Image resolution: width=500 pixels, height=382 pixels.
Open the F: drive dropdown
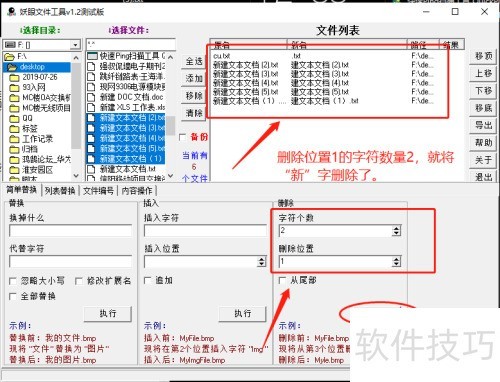tap(76, 45)
